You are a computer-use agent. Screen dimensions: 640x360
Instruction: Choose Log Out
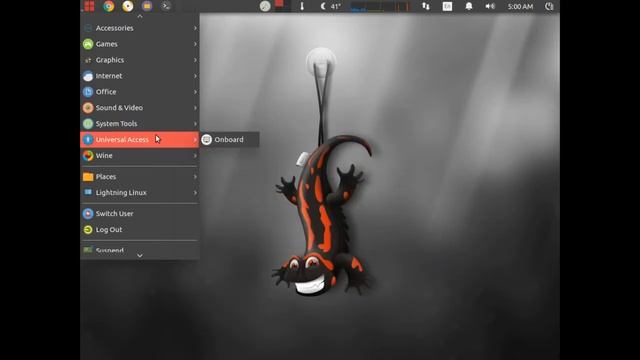click(x=140, y=229)
